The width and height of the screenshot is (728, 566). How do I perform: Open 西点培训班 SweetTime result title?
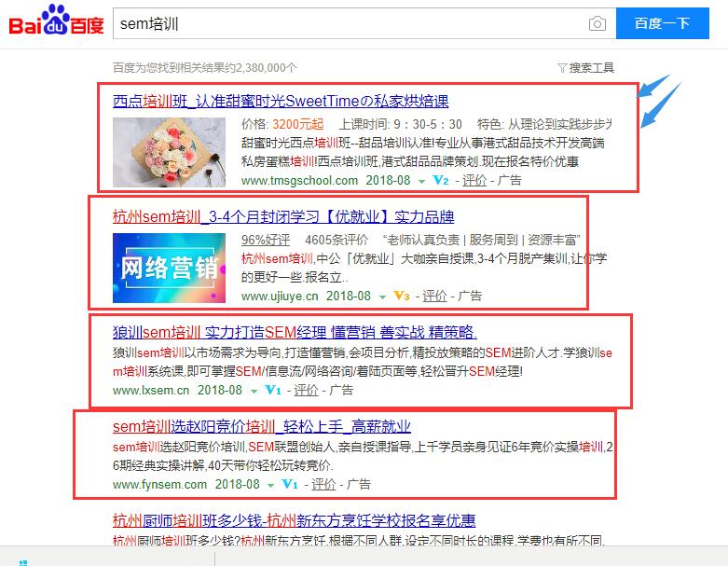[281, 101]
